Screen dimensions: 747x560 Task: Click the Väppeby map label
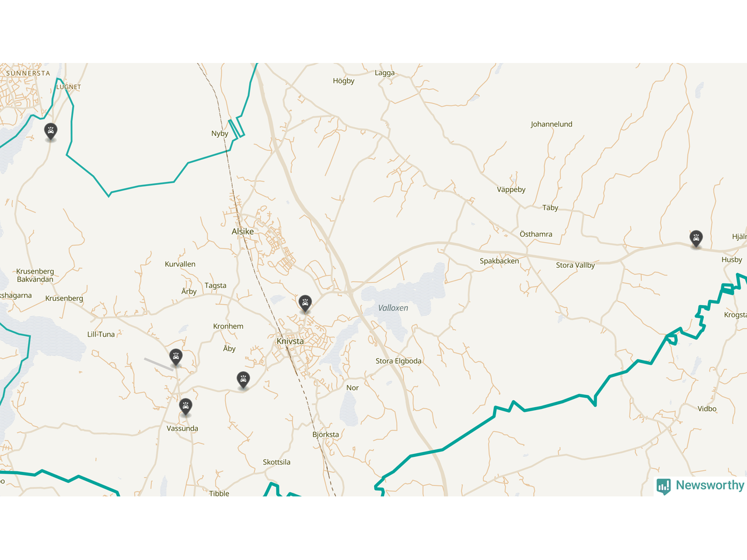pos(511,190)
